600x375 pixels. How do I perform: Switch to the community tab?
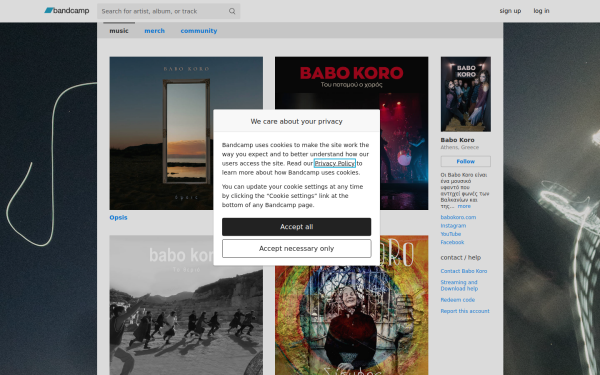[199, 31]
